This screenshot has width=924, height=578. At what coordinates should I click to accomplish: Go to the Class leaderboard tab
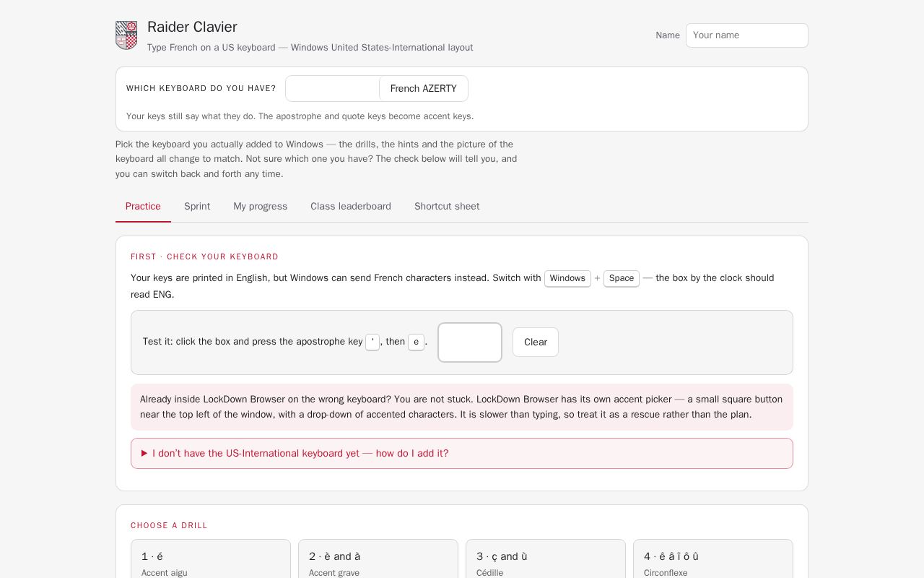(351, 207)
